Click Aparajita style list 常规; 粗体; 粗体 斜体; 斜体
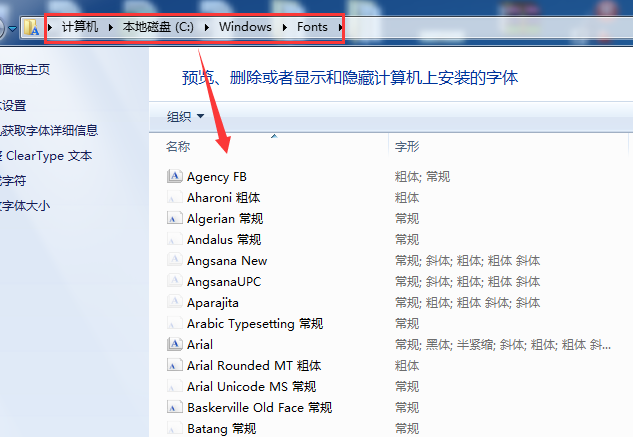Image resolution: width=633 pixels, height=437 pixels. click(x=467, y=303)
